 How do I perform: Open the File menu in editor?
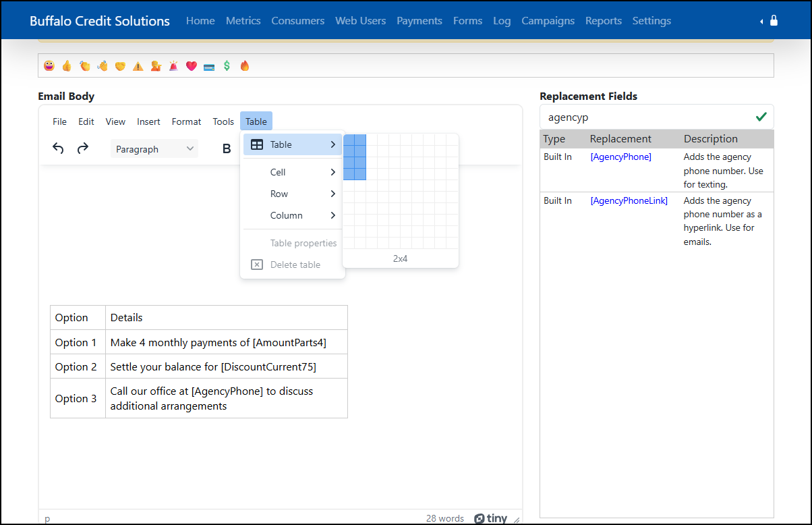(59, 121)
